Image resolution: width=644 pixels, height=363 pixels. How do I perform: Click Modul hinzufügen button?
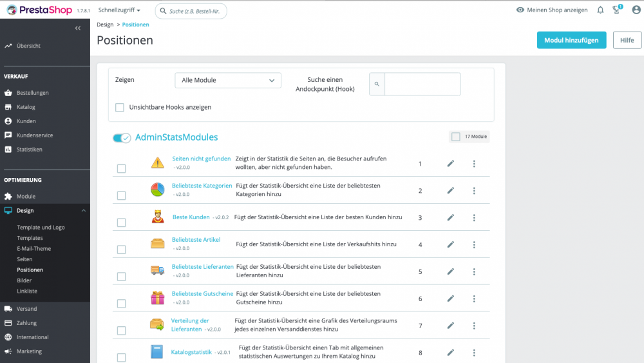pos(571,40)
